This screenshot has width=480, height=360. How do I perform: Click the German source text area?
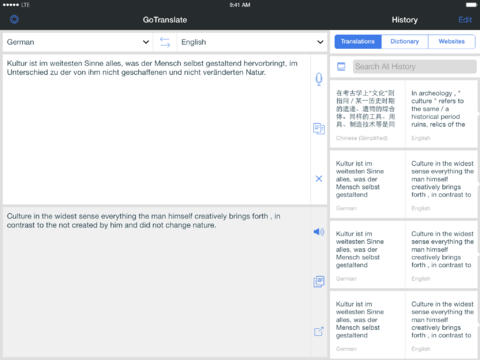[x=157, y=129]
